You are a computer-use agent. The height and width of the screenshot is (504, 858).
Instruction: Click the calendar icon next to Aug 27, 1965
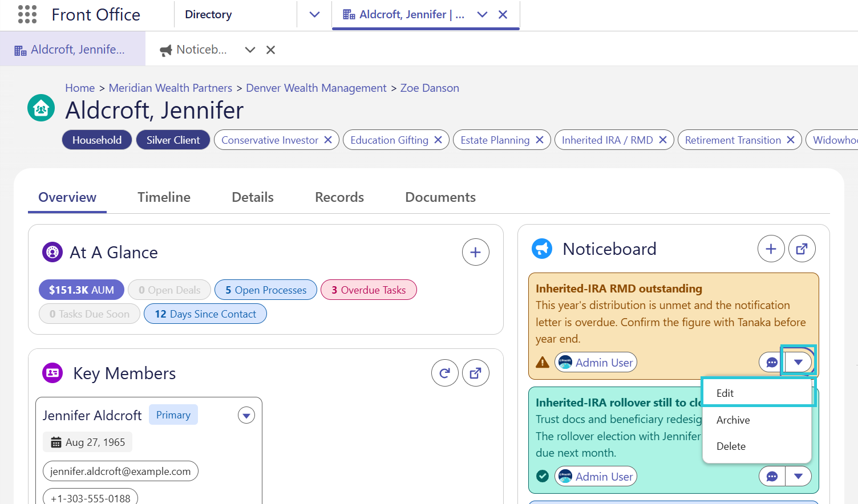[56, 442]
